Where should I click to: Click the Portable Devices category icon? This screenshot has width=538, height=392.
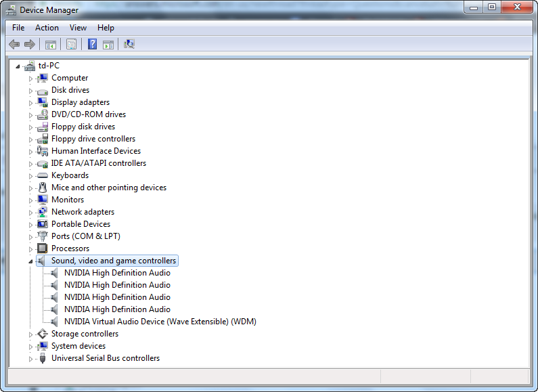click(43, 224)
